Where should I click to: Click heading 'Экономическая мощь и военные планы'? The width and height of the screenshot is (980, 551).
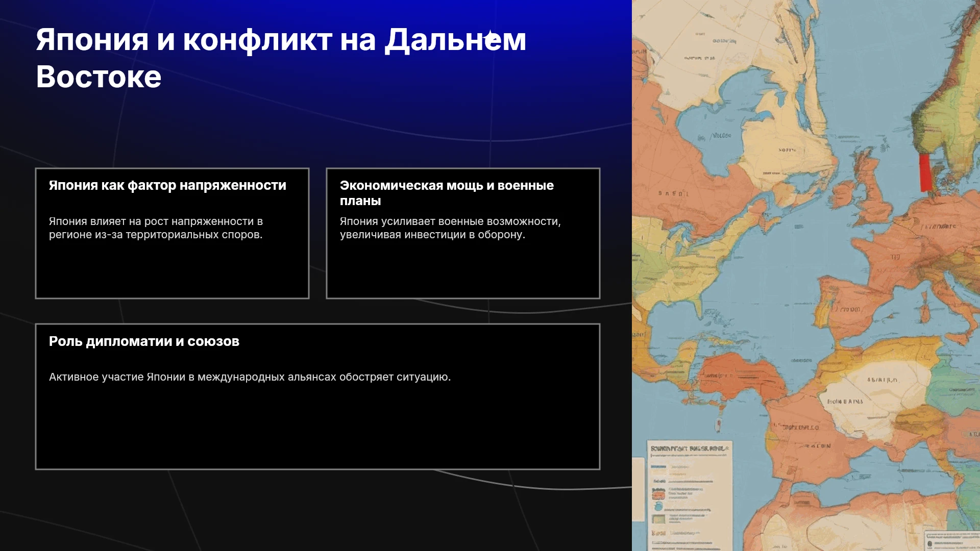click(x=447, y=193)
